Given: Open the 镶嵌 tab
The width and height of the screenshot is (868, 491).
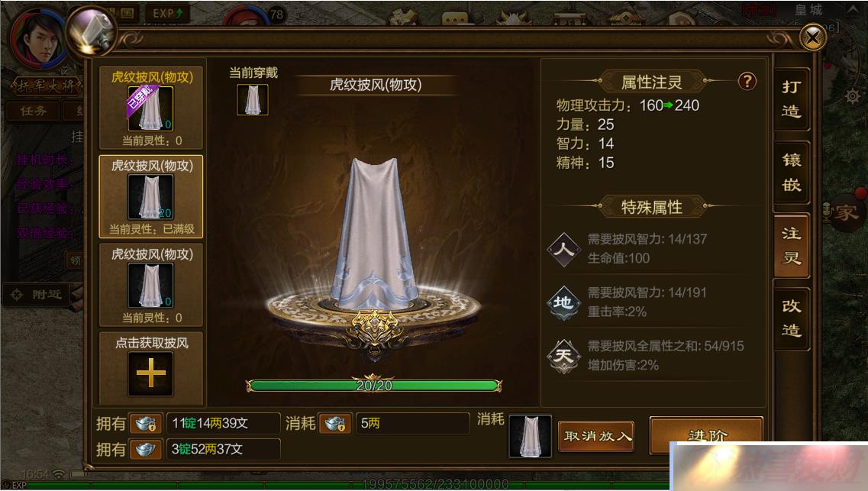Looking at the screenshot, I should [791, 172].
